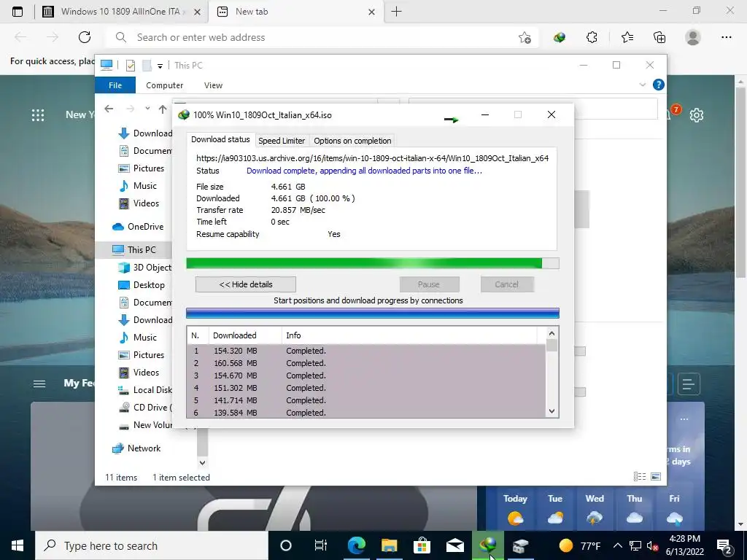Click the greyed Pause button
The width and height of the screenshot is (747, 560).
point(429,284)
